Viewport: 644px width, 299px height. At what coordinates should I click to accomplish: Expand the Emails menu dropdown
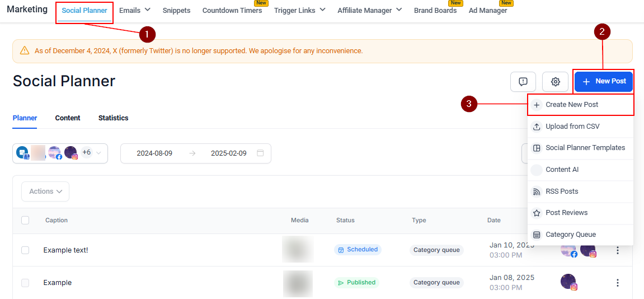135,10
